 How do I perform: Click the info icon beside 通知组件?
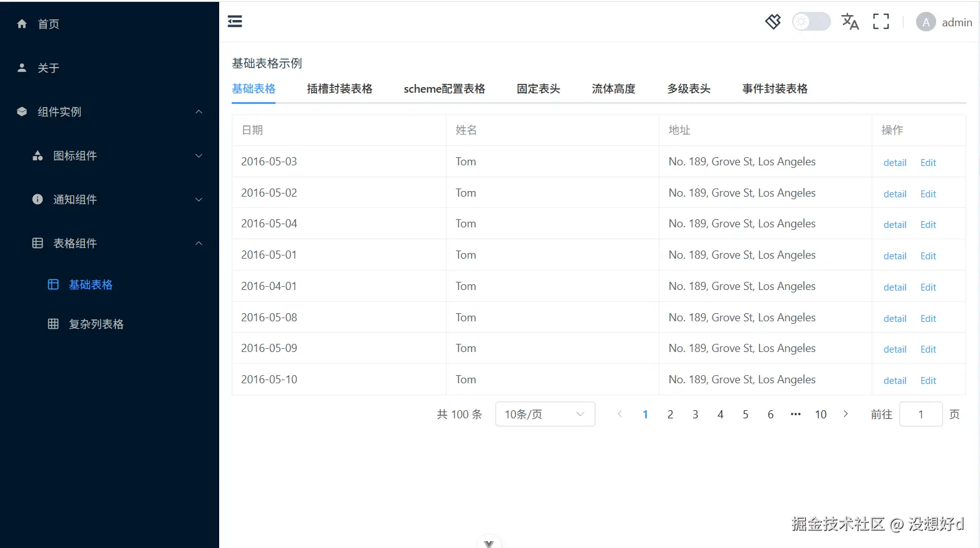(38, 199)
